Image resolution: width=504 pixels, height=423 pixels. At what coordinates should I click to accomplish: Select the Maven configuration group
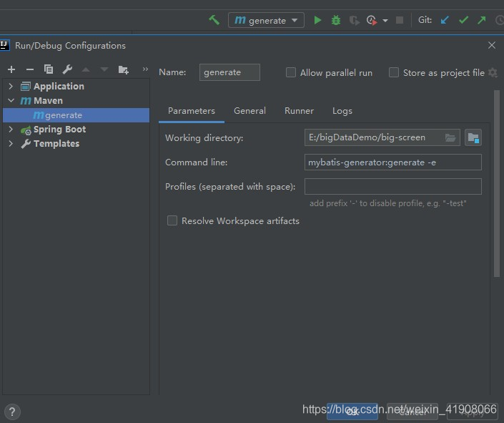click(x=48, y=100)
